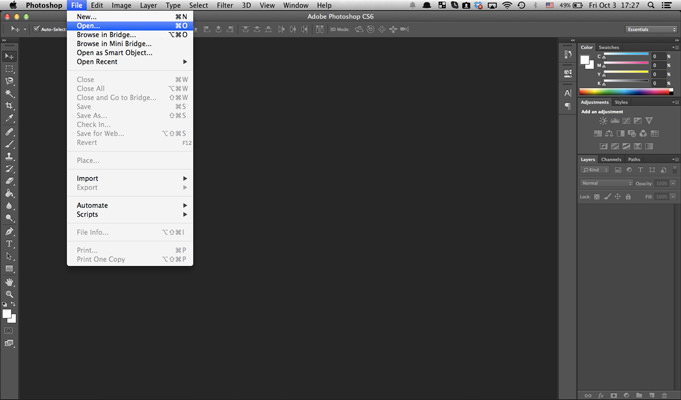Select the Healing Brush tool
The height and width of the screenshot is (400, 681).
(9, 132)
